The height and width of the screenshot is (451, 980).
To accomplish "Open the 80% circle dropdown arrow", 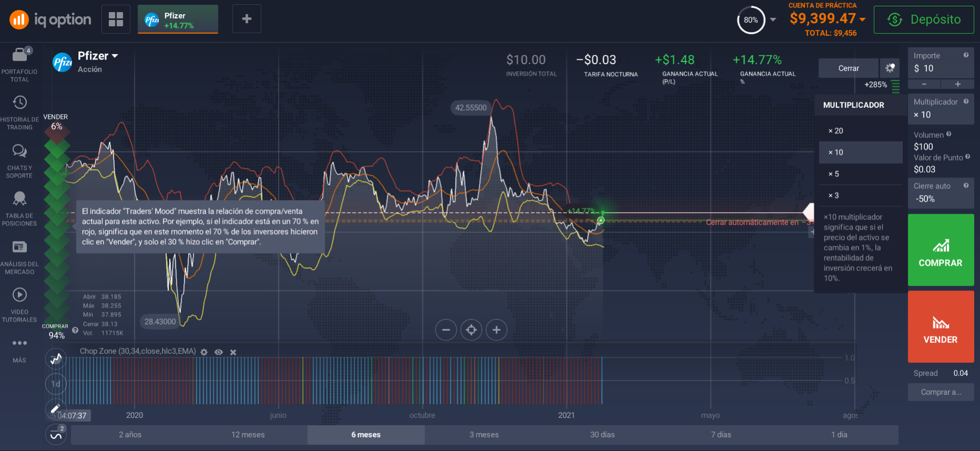I will (x=773, y=19).
